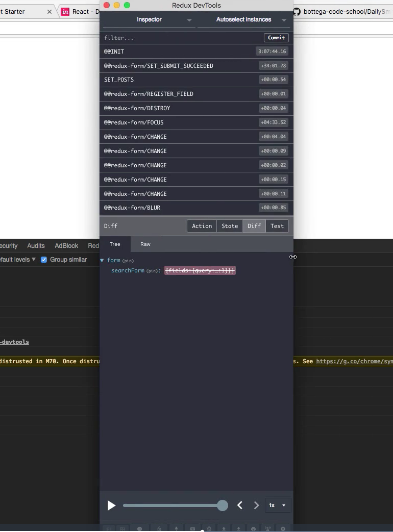Click the Commit button
This screenshot has width=393, height=532.
(276, 38)
